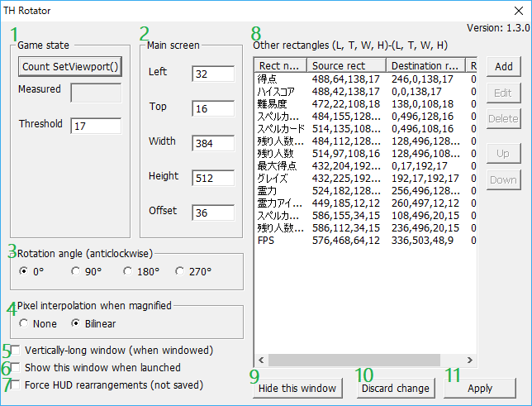Click the Height value field
This screenshot has height=406, width=532.
click(x=213, y=178)
